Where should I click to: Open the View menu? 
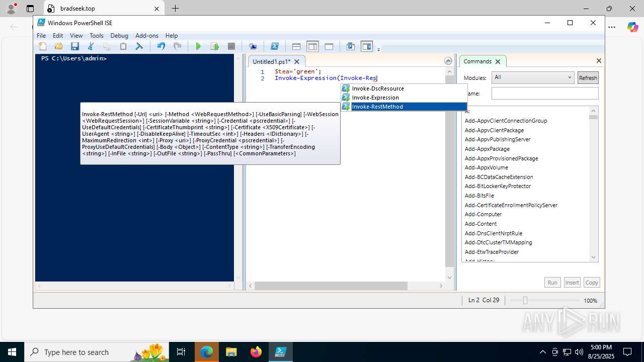coord(76,36)
